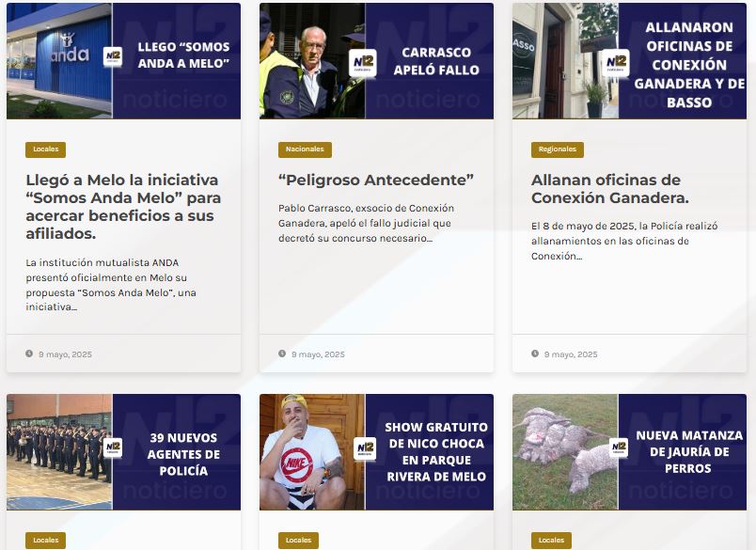Open the Locales tag on the Anda article
The image size is (756, 550).
click(x=46, y=149)
